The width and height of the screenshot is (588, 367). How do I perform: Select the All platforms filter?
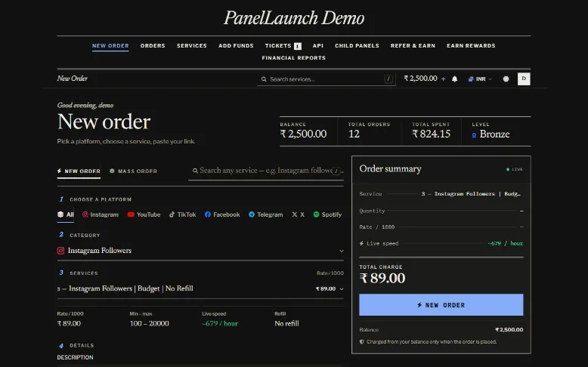(x=65, y=214)
